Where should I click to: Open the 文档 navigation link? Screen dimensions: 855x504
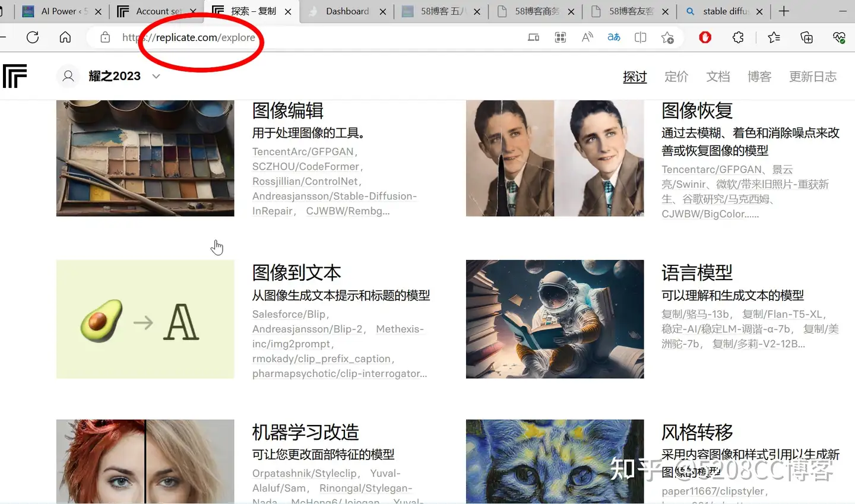click(718, 77)
